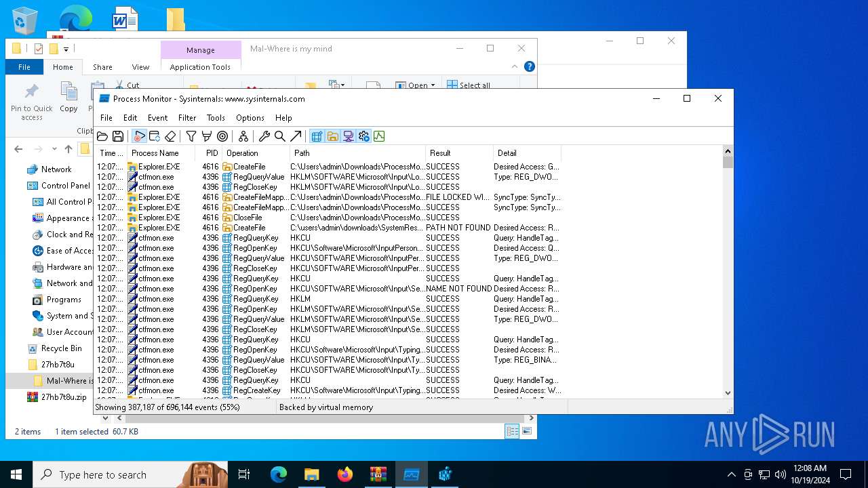
Task: Click Copy in Explorer ribbon
Action: click(x=68, y=97)
